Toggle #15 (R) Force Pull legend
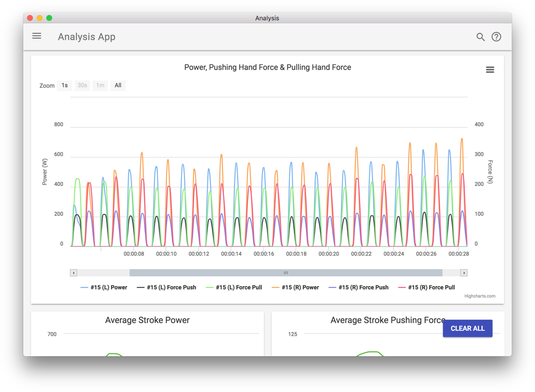The height and width of the screenshot is (392, 535). click(x=427, y=287)
